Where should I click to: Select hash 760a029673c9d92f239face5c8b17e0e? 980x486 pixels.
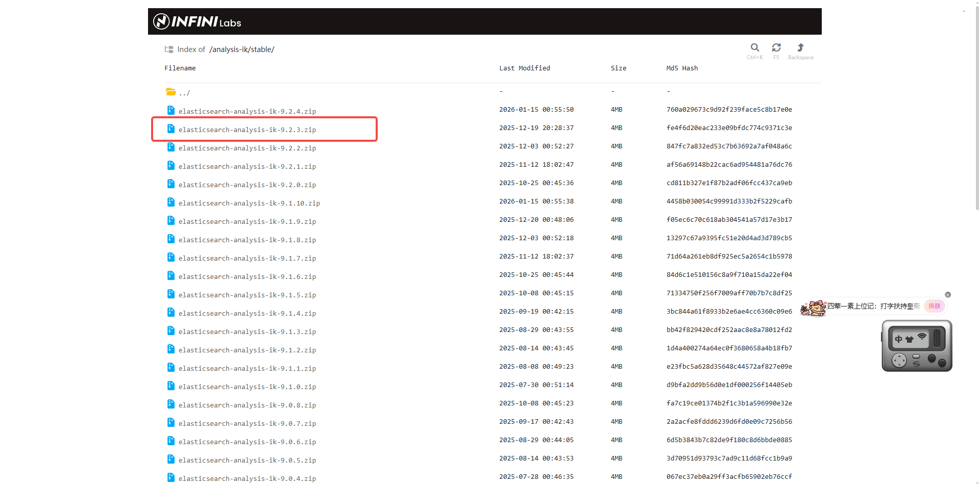click(x=729, y=110)
